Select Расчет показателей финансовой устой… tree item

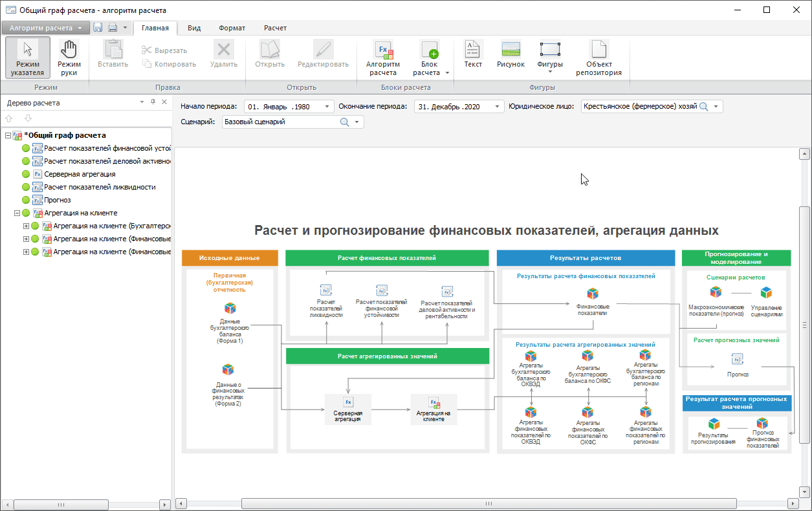pyautogui.click(x=107, y=148)
